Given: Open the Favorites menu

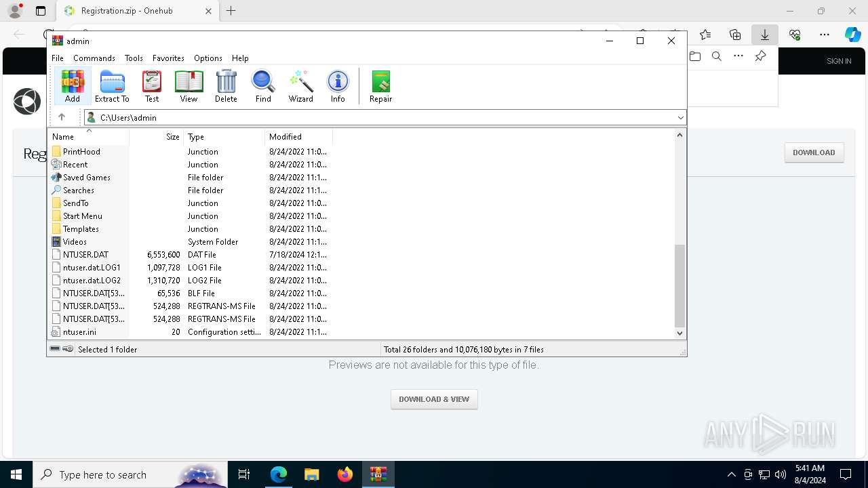Looking at the screenshot, I should click(168, 58).
